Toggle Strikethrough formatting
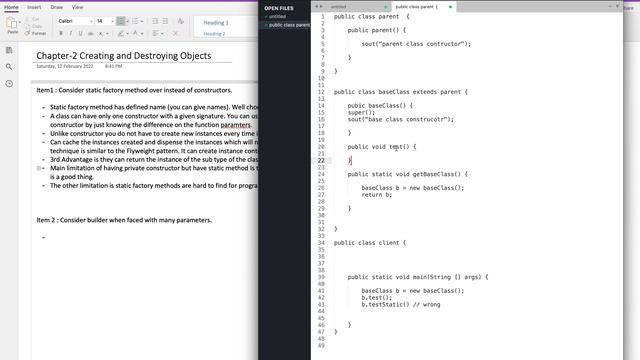This screenshot has width=640, height=360. coord(90,33)
